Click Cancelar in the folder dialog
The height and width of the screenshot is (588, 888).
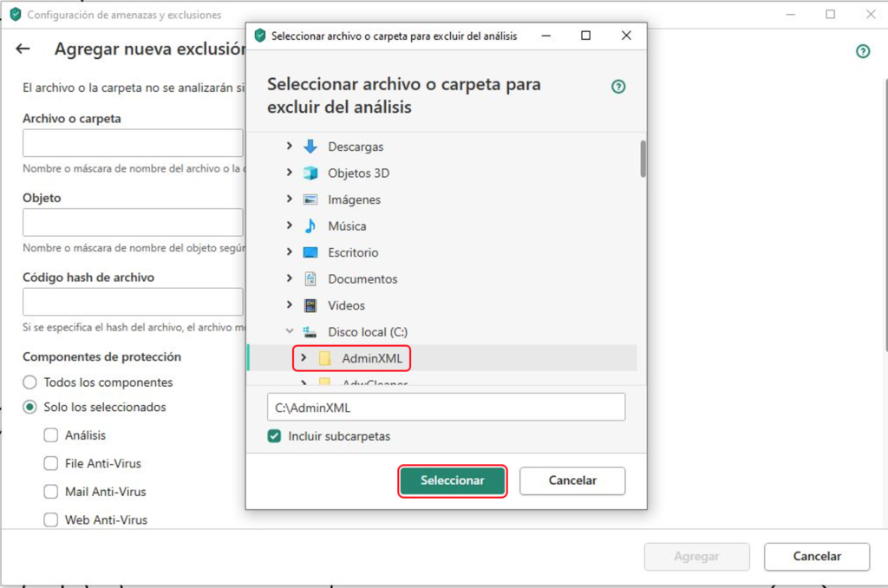click(x=572, y=480)
